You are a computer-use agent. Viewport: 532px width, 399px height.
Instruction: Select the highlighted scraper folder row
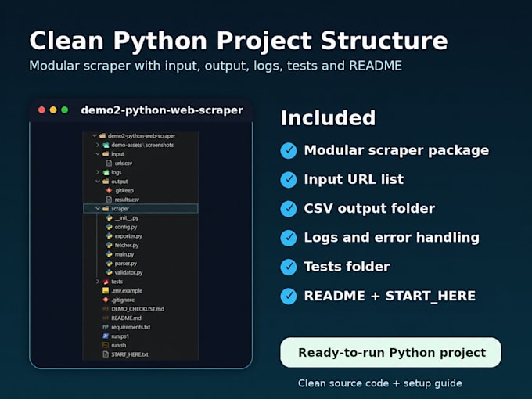click(x=141, y=209)
